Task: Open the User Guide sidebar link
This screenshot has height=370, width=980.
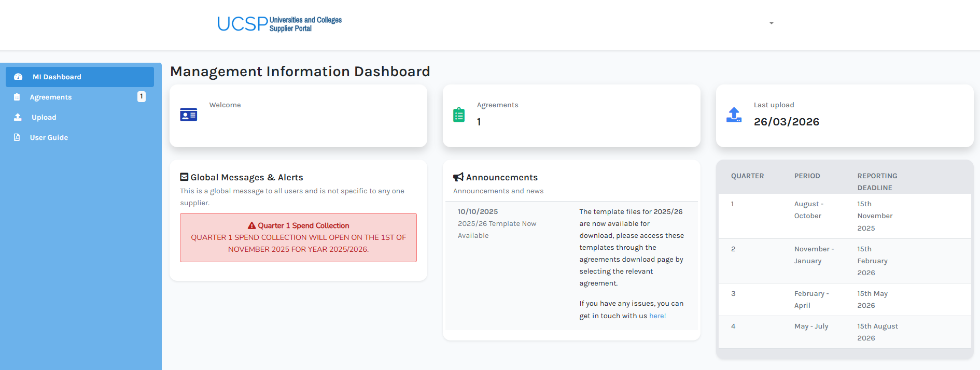Action: point(49,137)
